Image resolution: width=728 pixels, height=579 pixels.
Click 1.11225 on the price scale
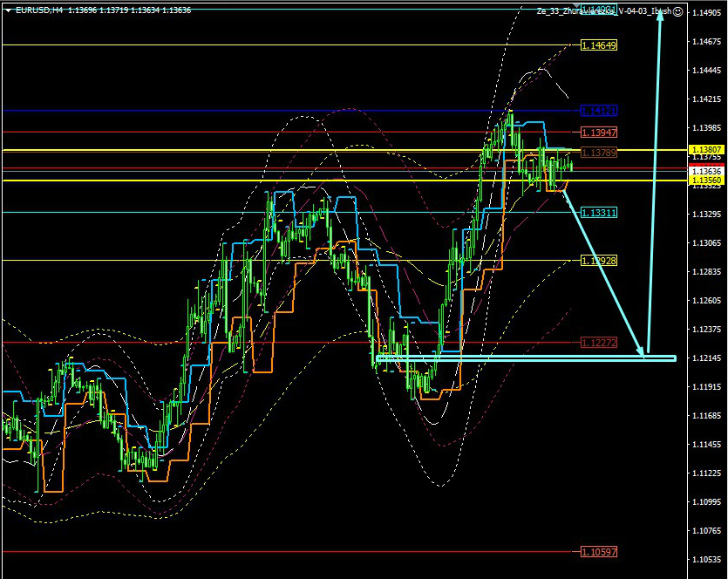click(707, 473)
